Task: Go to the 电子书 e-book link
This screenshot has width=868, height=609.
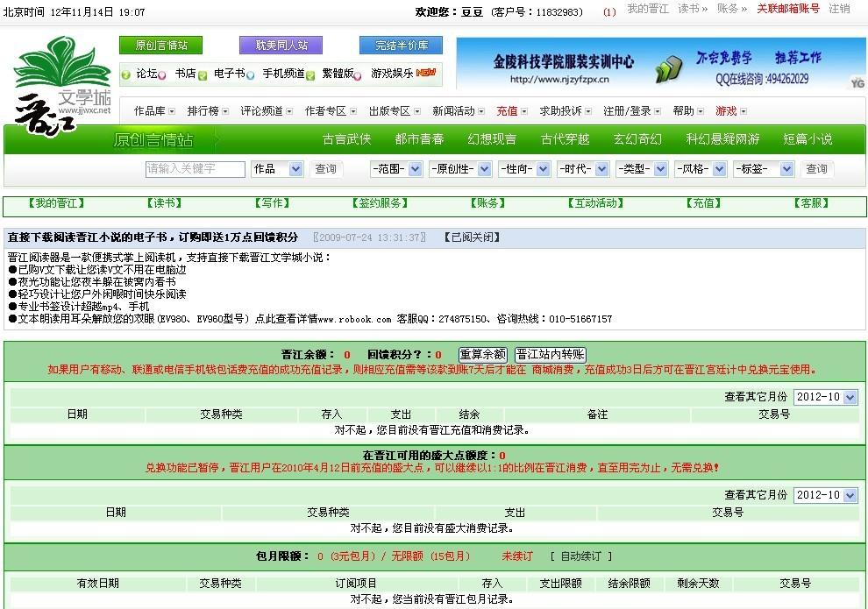Action: (229, 74)
